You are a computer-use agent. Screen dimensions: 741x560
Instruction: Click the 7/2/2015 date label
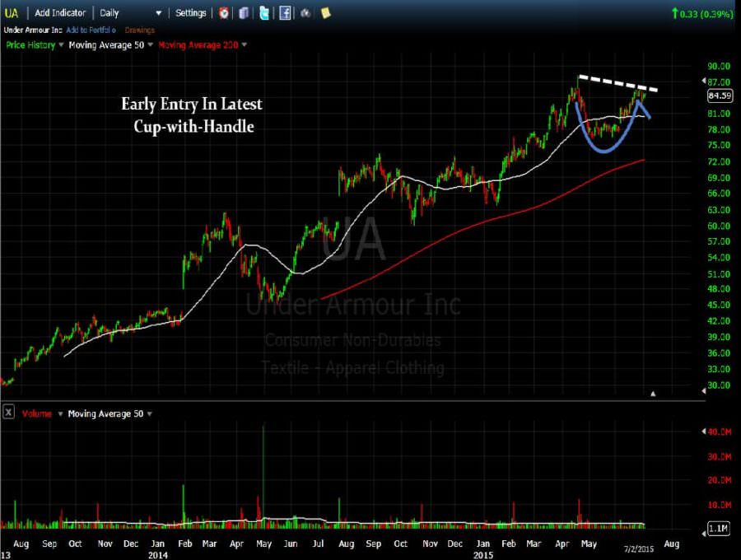639,548
